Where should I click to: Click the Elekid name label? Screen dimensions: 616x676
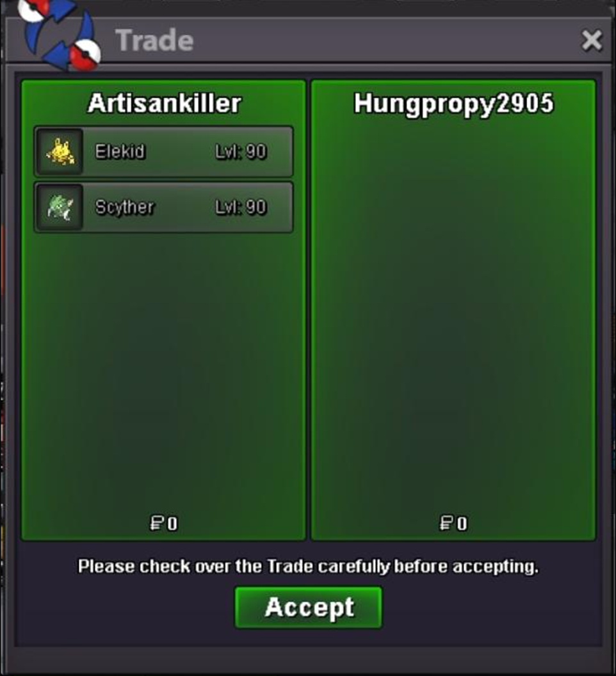[120, 152]
